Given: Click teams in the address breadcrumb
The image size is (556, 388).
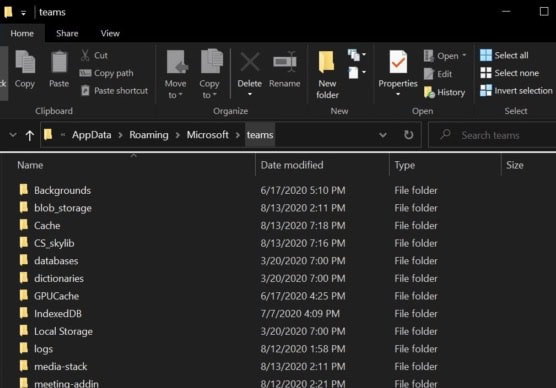Looking at the screenshot, I should [260, 135].
